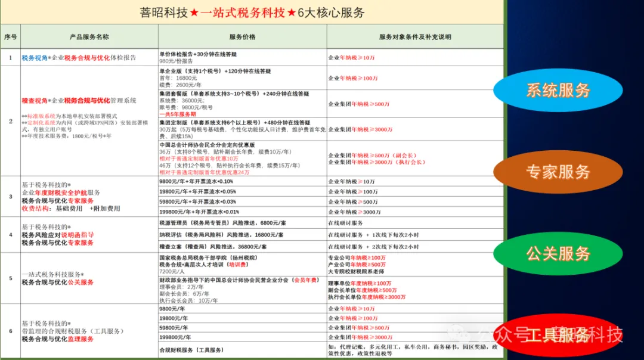This screenshot has height=360, width=644.
Task: Click 年度财税安全护航 product name cell
Action: [x=89, y=197]
